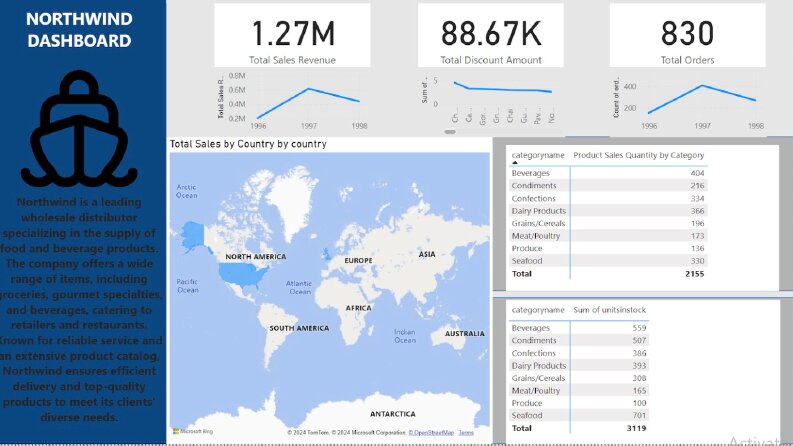The width and height of the screenshot is (793, 446).
Task: Select Confections row with value 334
Action: point(607,198)
